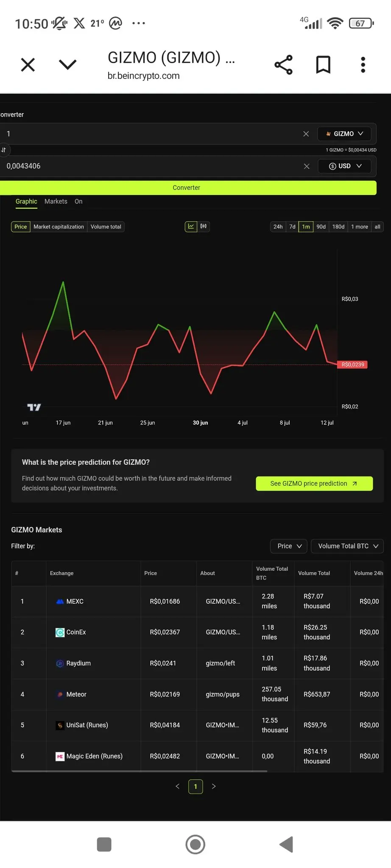Image resolution: width=391 pixels, height=868 pixels.
Task: Click the UniSat (Runes) logo icon
Action: (x=60, y=725)
